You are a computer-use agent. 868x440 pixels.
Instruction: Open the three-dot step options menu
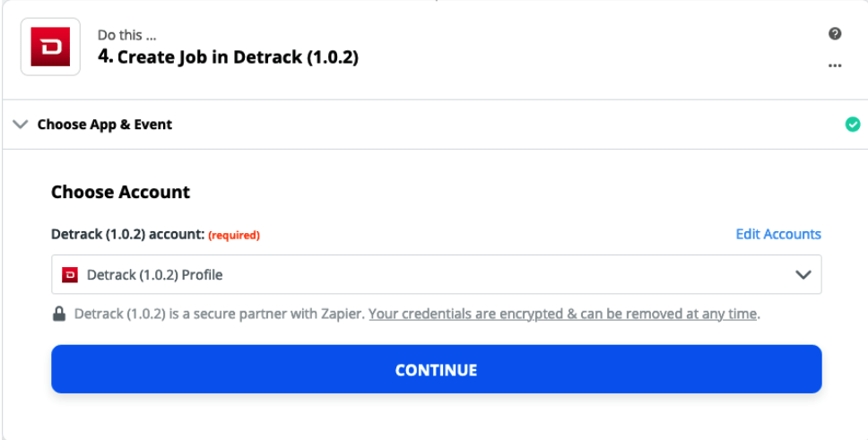(835, 65)
